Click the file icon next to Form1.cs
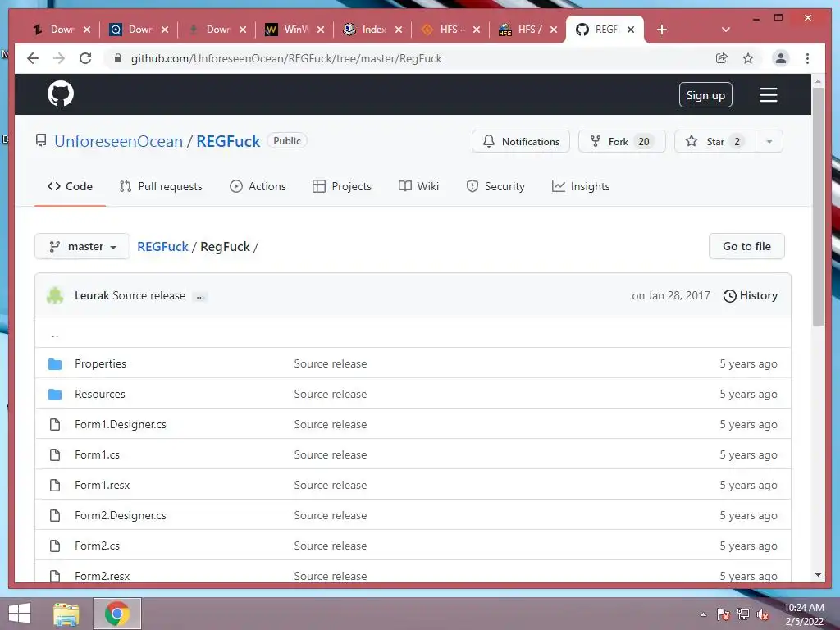840x630 pixels. coord(55,454)
